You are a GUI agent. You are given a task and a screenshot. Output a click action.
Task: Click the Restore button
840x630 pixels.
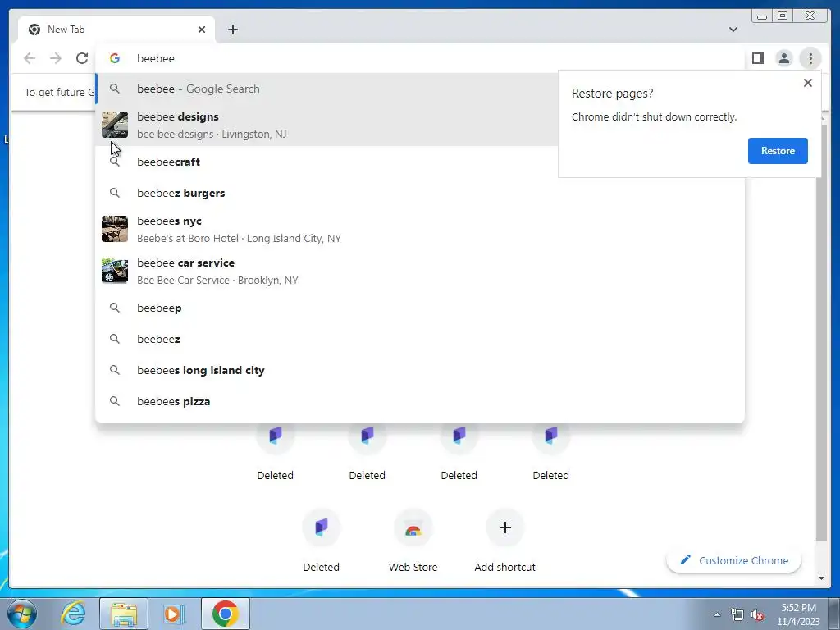(x=778, y=151)
